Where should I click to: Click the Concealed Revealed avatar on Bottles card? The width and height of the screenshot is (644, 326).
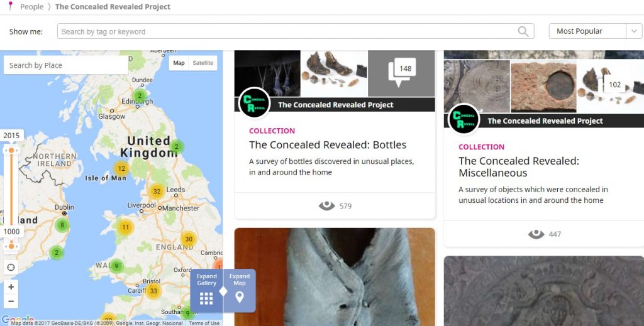point(254,103)
